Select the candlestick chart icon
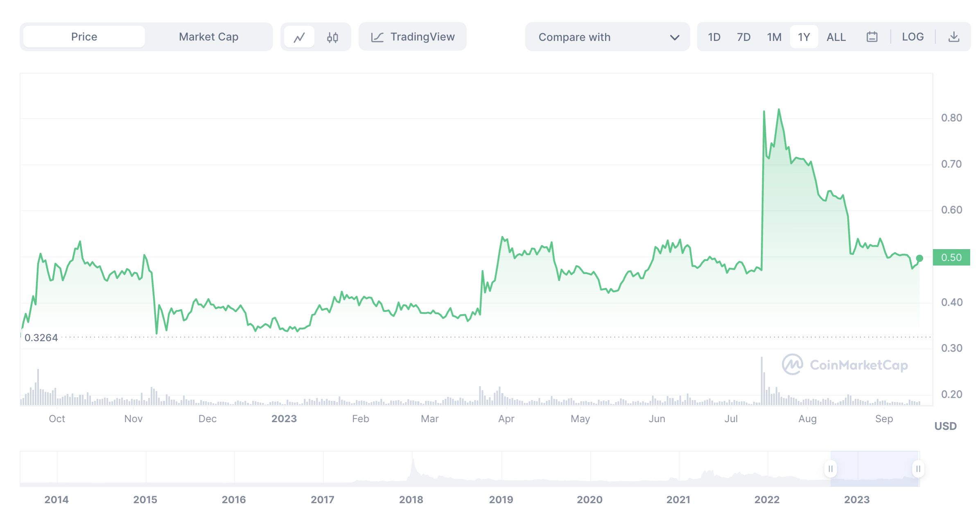 (x=332, y=37)
